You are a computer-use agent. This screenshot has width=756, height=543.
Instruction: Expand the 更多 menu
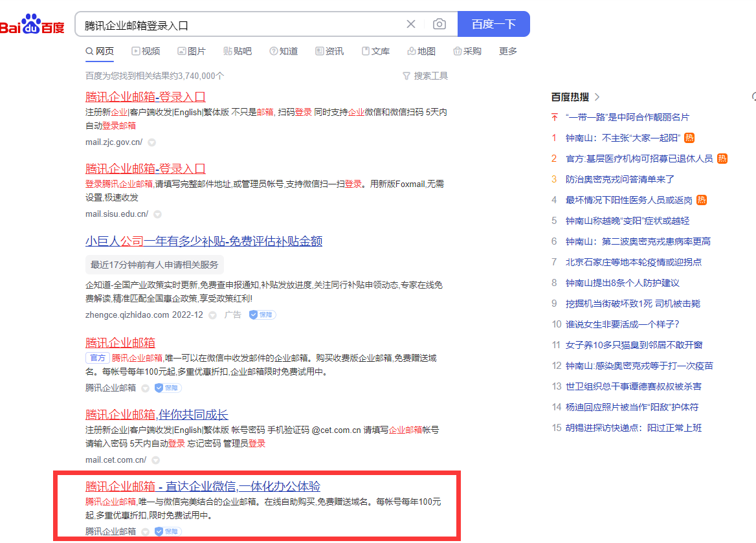tap(507, 51)
